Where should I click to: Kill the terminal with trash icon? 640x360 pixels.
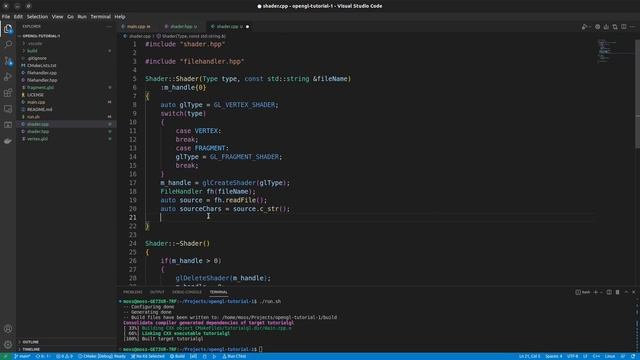617,292
